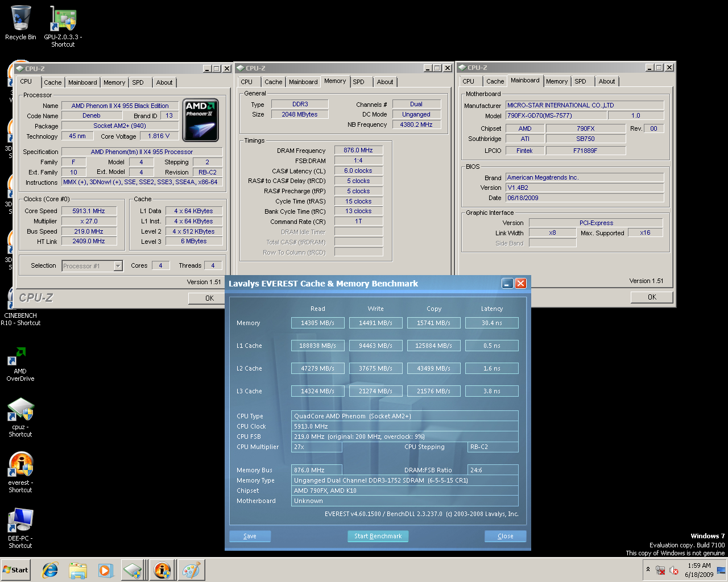Open the CINEBENCH R10 shortcut label
The height and width of the screenshot is (582, 728).
20,319
